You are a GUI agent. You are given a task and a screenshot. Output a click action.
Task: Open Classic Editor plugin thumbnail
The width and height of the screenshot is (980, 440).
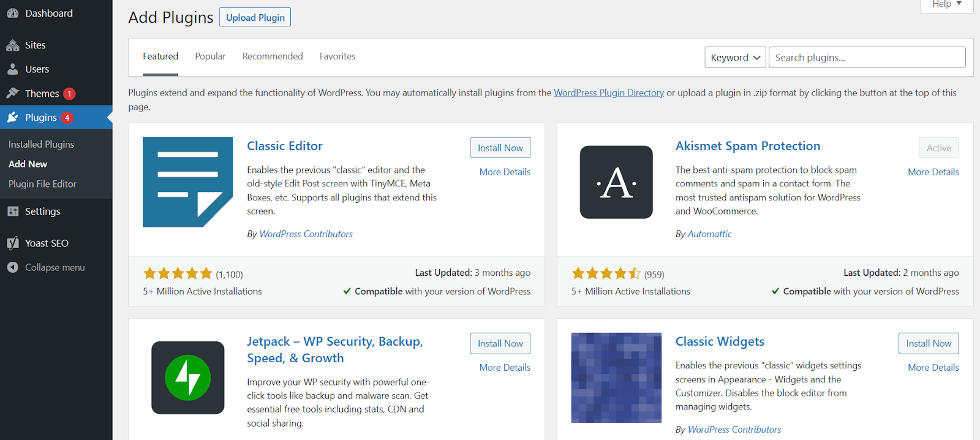(x=187, y=182)
